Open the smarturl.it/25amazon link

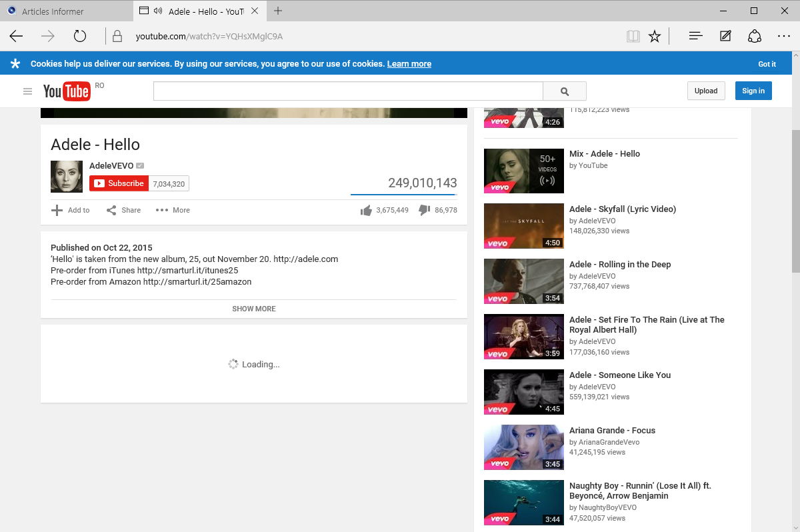coord(197,282)
